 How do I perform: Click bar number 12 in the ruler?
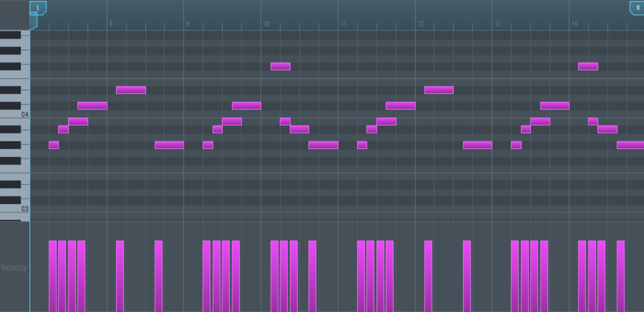tap(421, 24)
